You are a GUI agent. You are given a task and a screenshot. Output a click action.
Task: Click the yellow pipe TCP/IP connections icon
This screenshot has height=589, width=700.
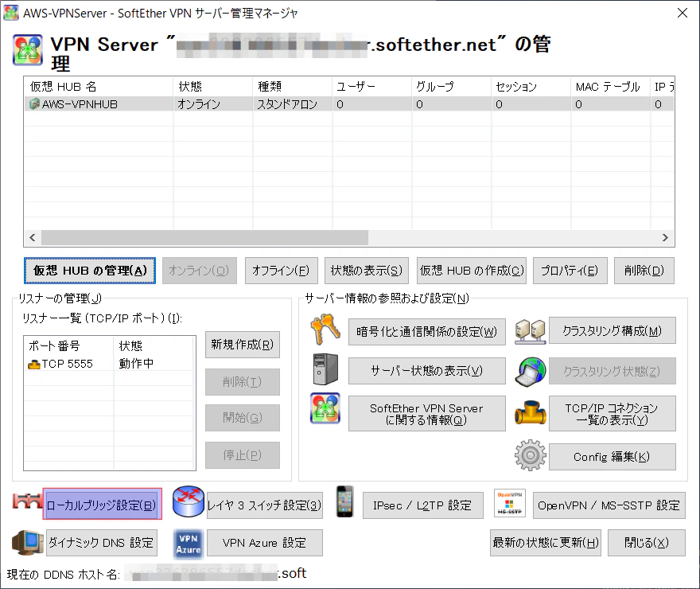click(x=530, y=412)
